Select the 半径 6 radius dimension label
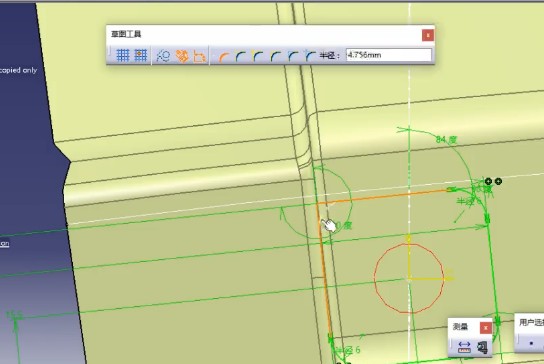544x364 pixels. coord(349,350)
